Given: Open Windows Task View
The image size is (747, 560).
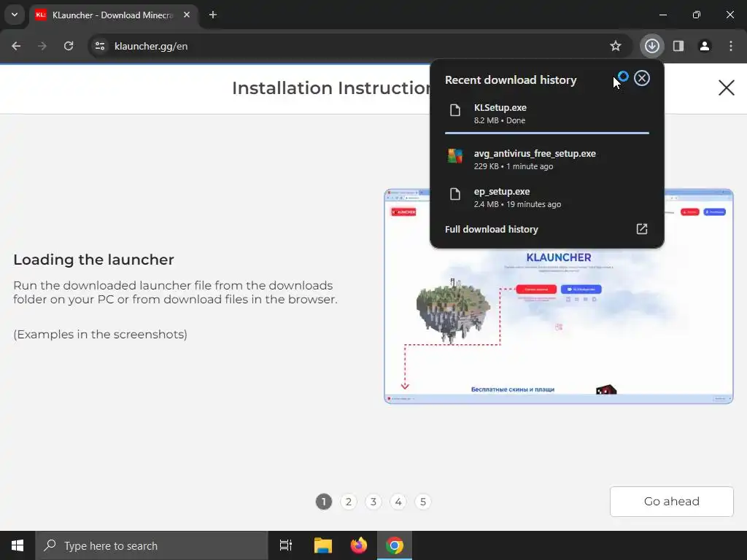Looking at the screenshot, I should pyautogui.click(x=286, y=545).
